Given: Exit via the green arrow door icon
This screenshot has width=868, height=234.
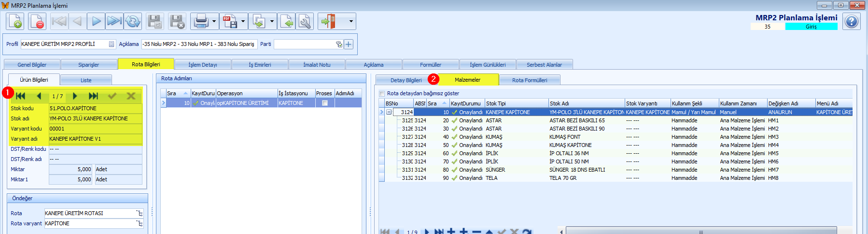Looking at the screenshot, I should pos(328,21).
